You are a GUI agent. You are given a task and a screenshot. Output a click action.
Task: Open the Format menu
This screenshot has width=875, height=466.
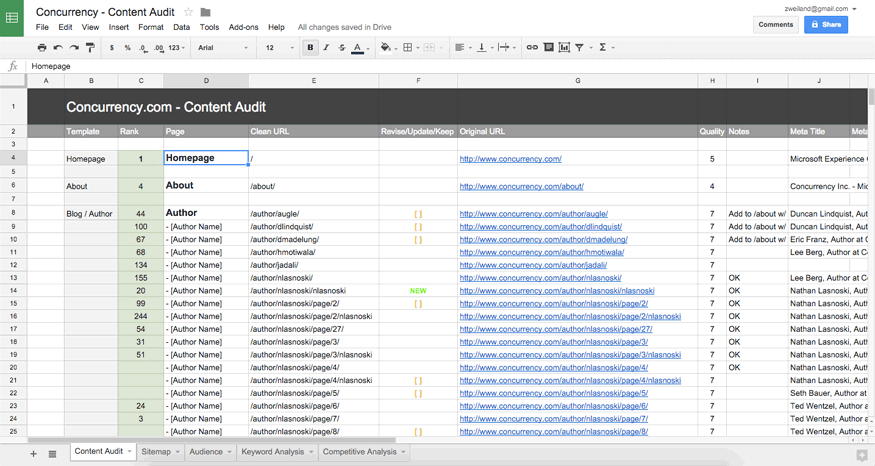(151, 27)
